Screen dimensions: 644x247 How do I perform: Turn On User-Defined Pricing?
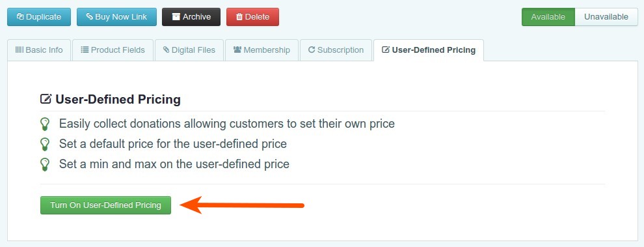(105, 205)
